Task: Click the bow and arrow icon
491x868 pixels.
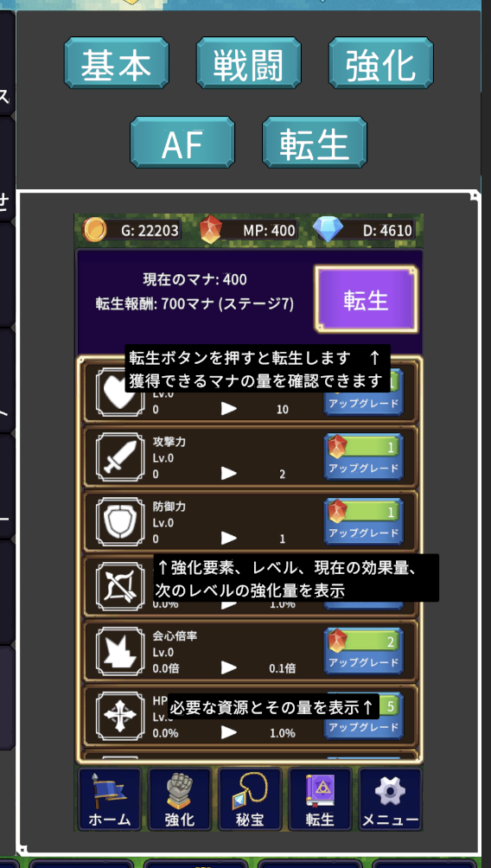Action: (120, 586)
